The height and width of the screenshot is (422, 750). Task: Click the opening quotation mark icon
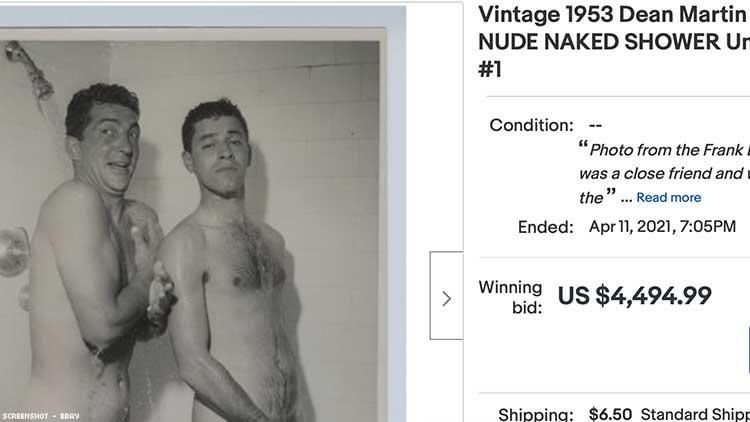(583, 146)
